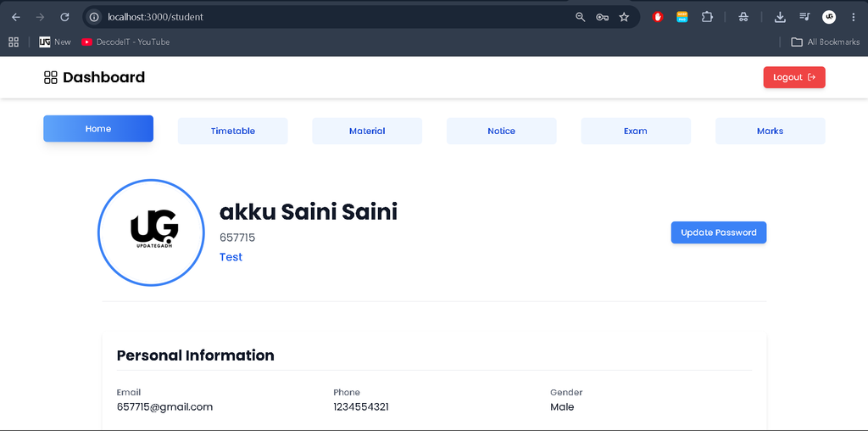Viewport: 868px width, 431px height.
Task: Click the Update Password button
Action: tap(719, 232)
